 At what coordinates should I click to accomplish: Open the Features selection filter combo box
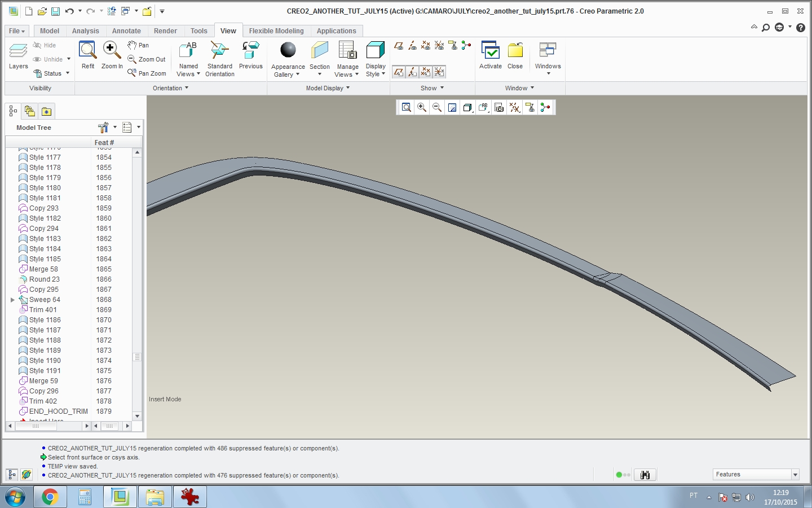756,475
